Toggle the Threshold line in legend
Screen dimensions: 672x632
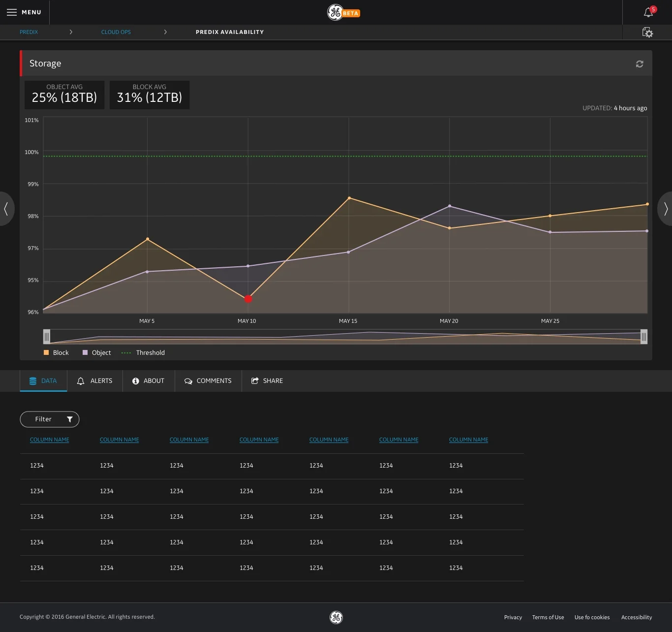coord(143,353)
